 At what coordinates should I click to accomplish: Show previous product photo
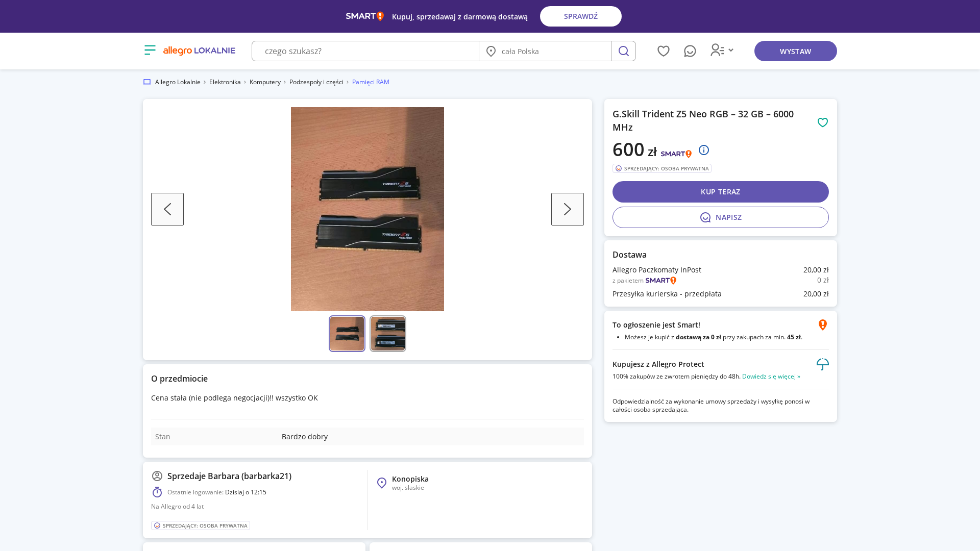(167, 209)
